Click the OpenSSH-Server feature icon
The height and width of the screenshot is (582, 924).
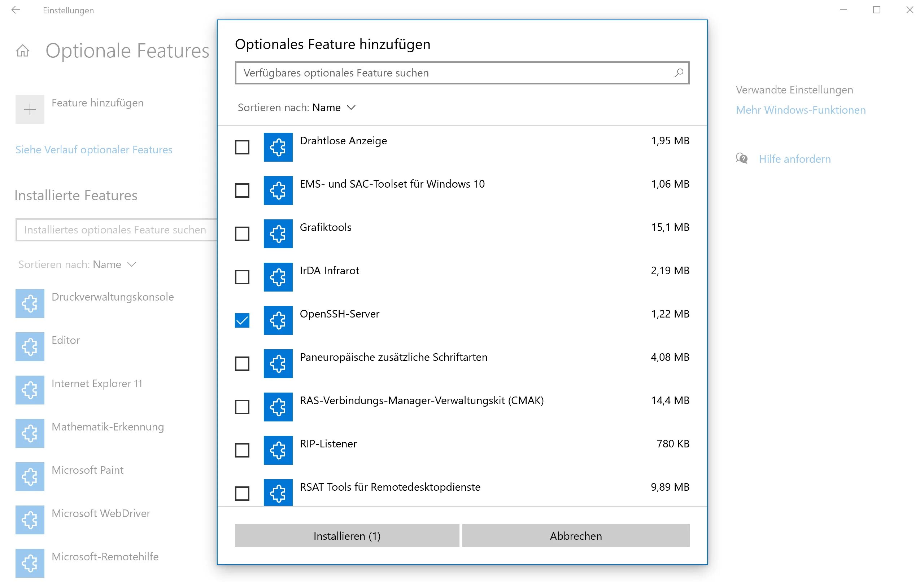[x=278, y=320]
